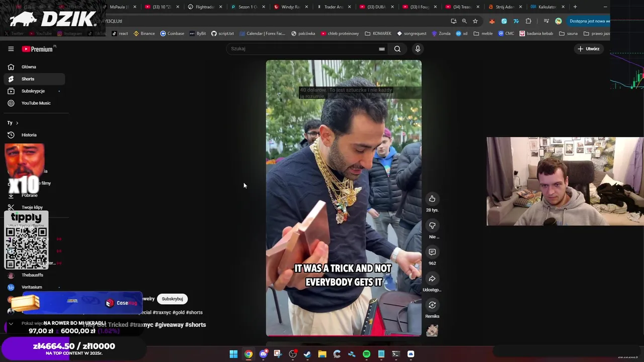
Task: Open the Short's 962 comments
Action: (432, 252)
